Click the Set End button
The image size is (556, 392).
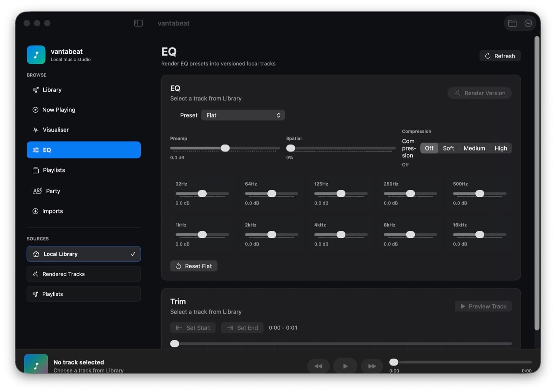[x=242, y=328]
